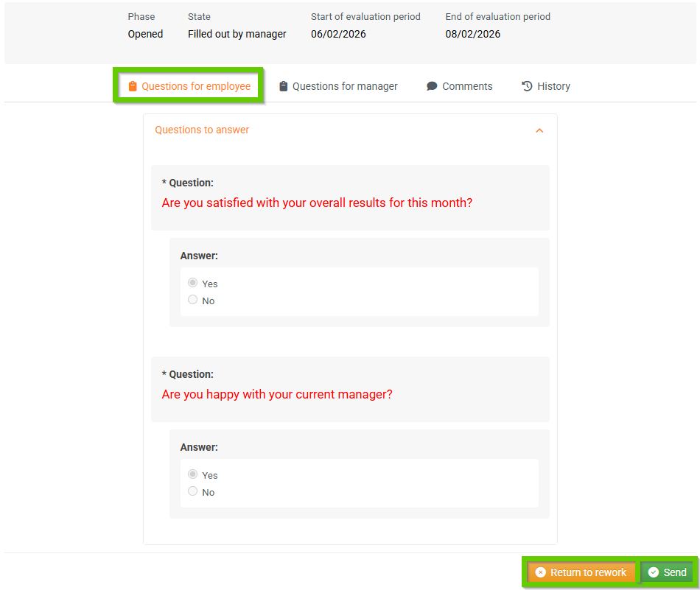Click the question about your current manager
The image size is (700, 590).
(277, 394)
